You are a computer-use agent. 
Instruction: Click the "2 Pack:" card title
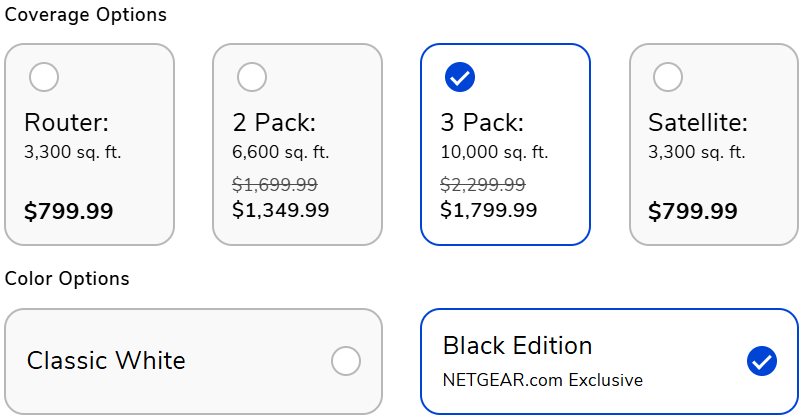point(274,123)
